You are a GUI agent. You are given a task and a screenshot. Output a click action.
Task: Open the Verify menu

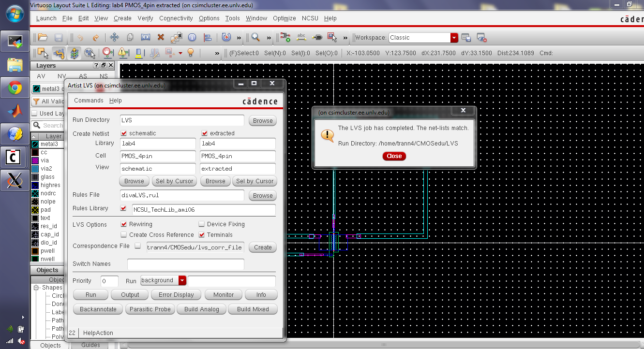tap(145, 18)
